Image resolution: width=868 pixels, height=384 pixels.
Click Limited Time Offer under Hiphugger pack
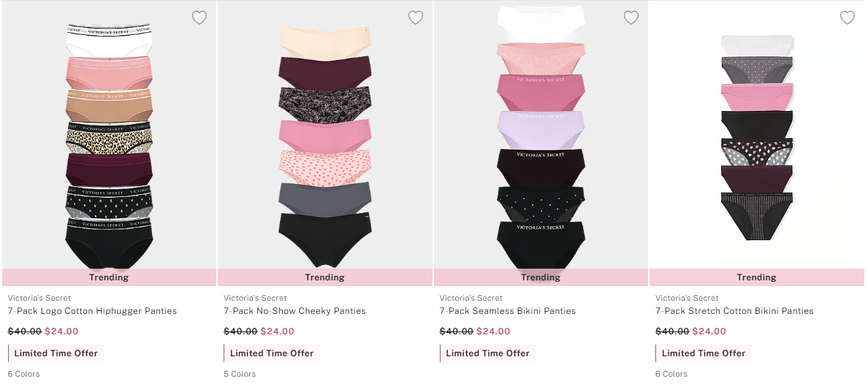click(56, 353)
